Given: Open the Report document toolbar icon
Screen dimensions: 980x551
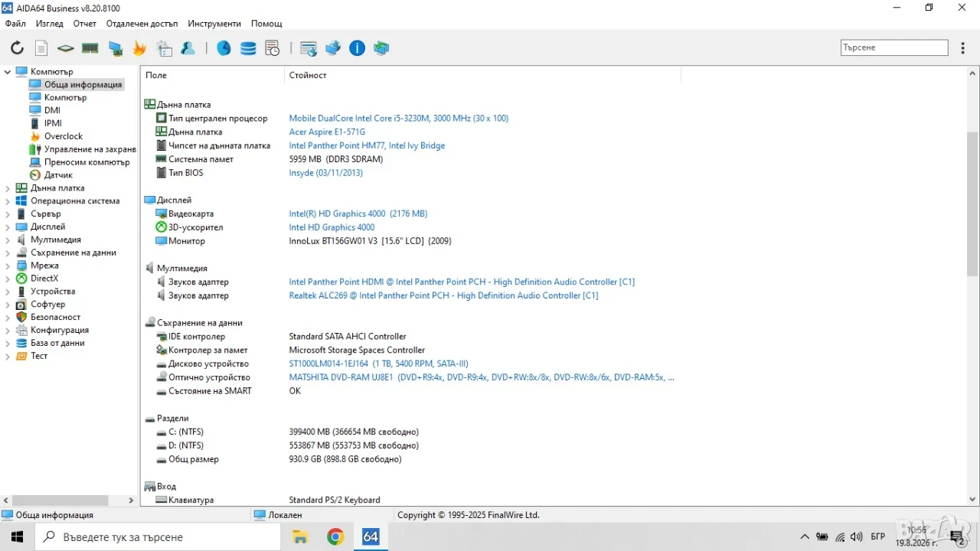Looking at the screenshot, I should [x=41, y=48].
